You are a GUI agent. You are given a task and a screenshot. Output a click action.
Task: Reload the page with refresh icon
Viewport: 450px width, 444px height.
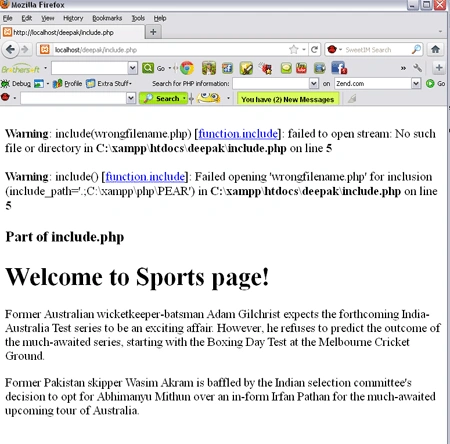(x=314, y=50)
